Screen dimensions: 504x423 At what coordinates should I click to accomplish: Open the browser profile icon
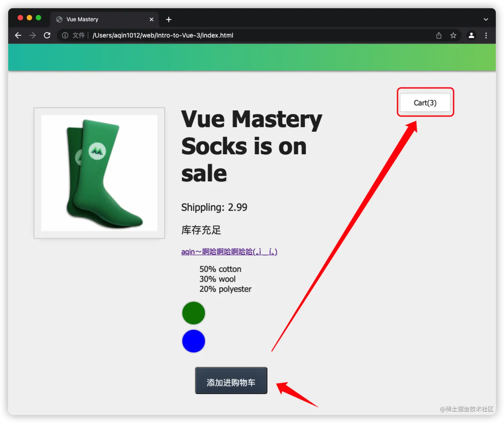point(471,35)
